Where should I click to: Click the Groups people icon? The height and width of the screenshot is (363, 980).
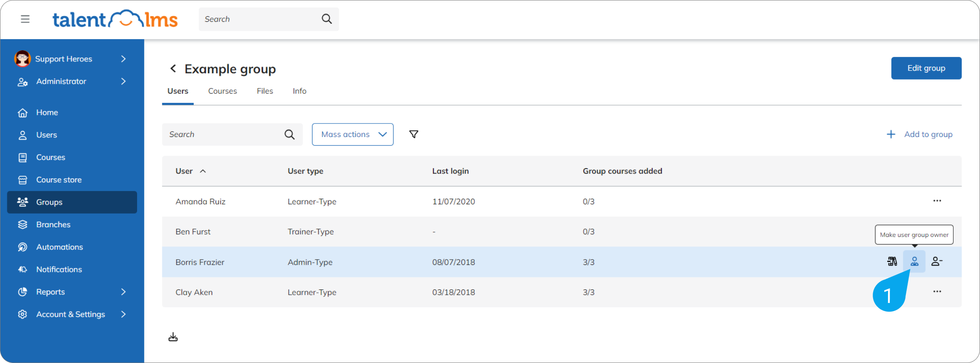[x=23, y=202]
